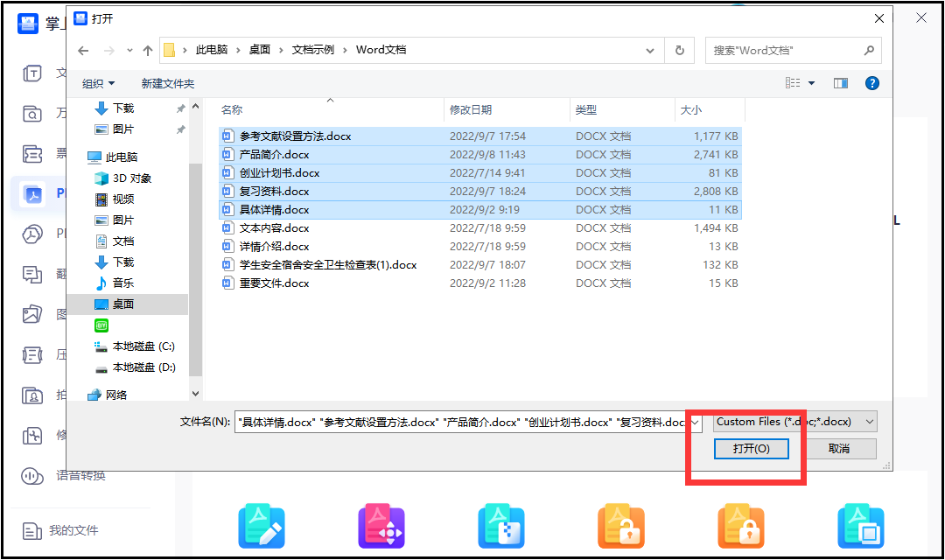Click the orange PDF lock icon in app
The height and width of the screenshot is (560, 945).
tap(741, 526)
